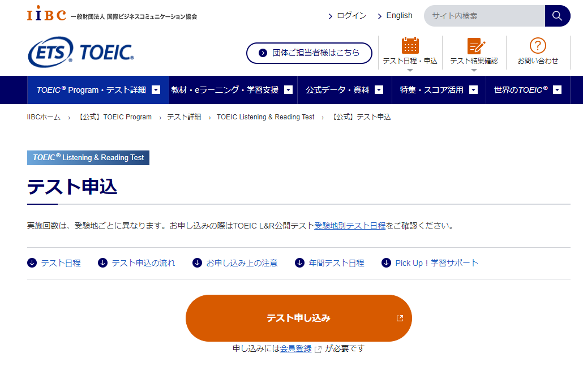Screen dimensions: 583x392
Task: Expand the arrow under テスト結果確認
Action: click(x=474, y=70)
